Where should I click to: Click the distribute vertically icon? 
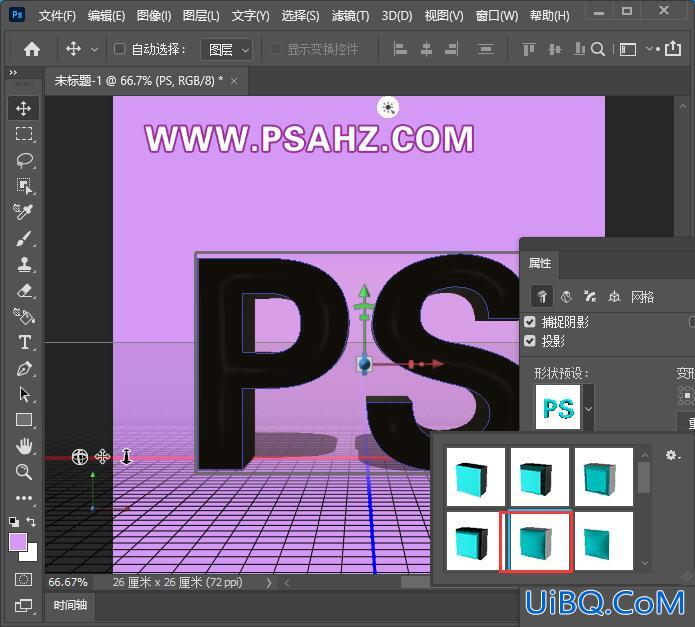click(486, 49)
